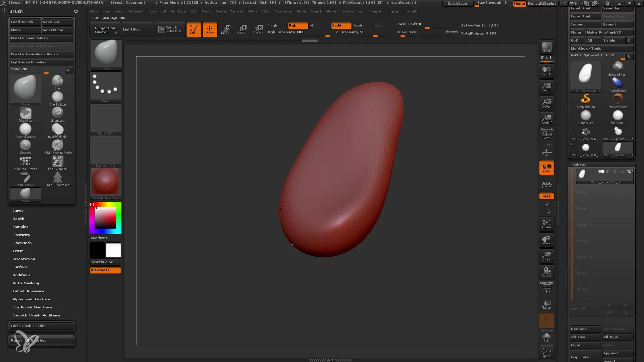Image resolution: width=644 pixels, height=362 pixels.
Task: Toggle the See-through mode button
Action: tap(492, 3)
